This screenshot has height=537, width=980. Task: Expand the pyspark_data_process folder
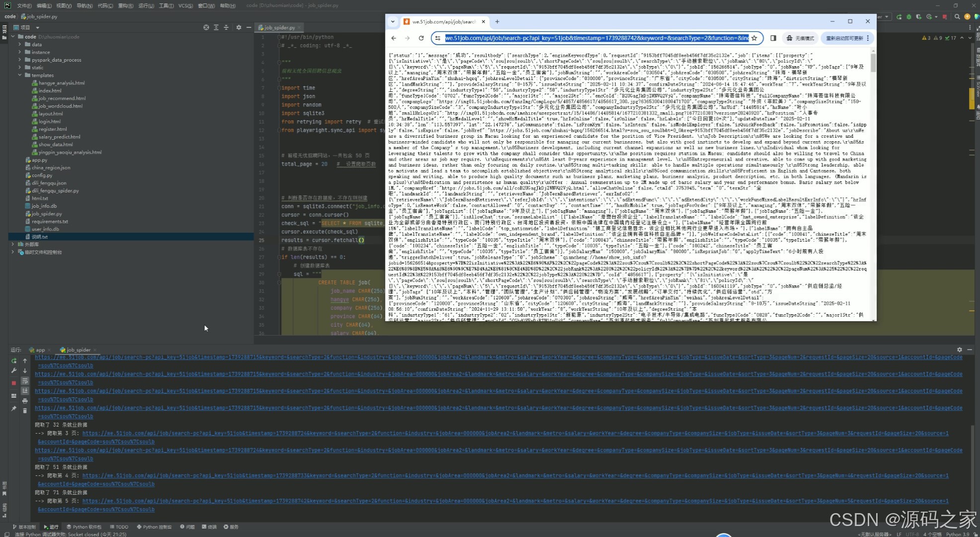pyautogui.click(x=20, y=60)
